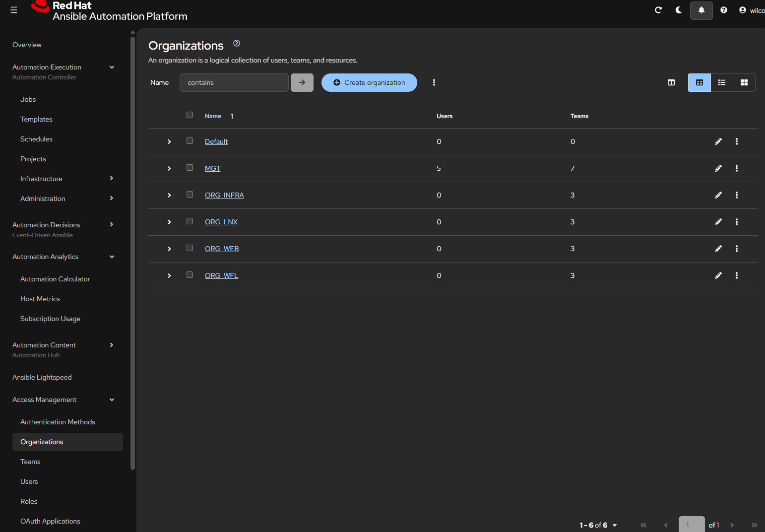
Task: Select all organizations via header checkbox
Action: coord(190,115)
